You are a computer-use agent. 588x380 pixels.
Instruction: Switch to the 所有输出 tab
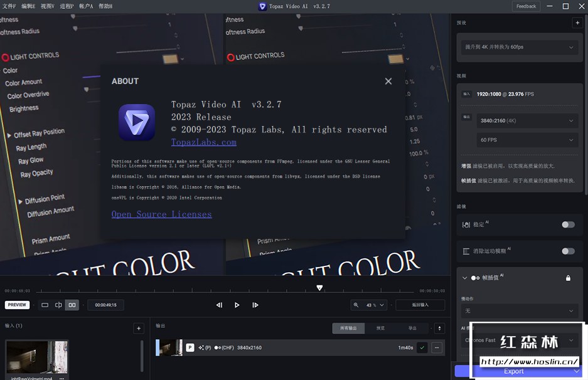(348, 328)
